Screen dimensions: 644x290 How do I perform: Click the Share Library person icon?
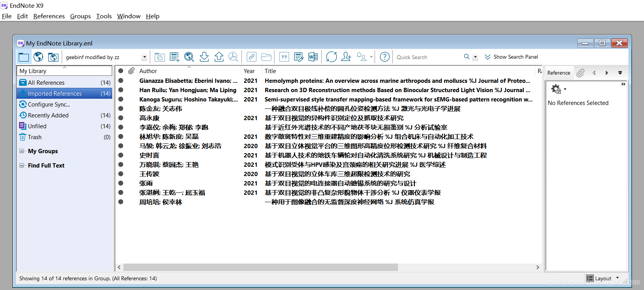point(346,57)
